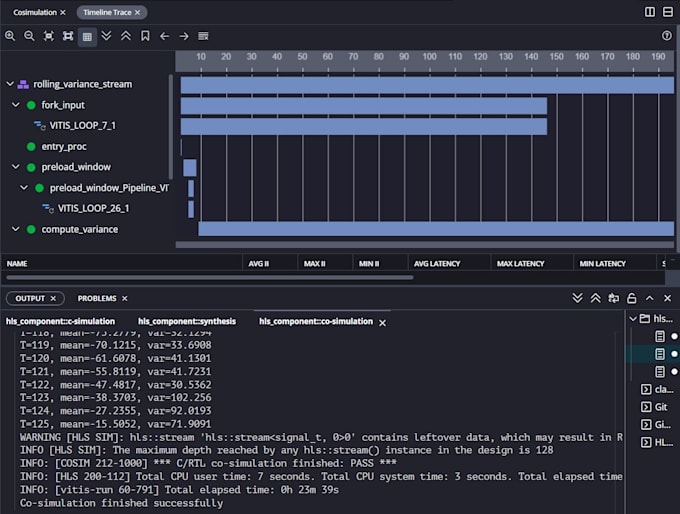This screenshot has height=514, width=680.
Task: Sort by MIN LATENCY column
Action: click(602, 263)
